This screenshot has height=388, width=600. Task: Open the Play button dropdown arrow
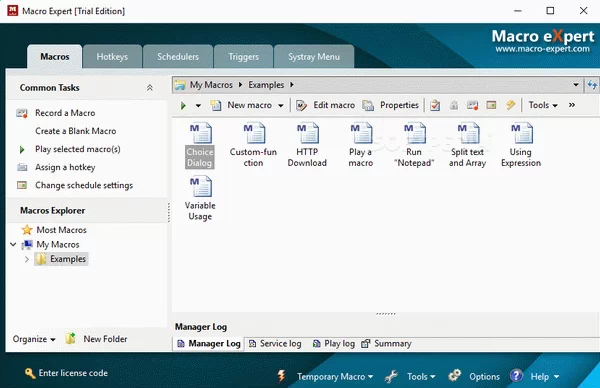pyautogui.click(x=198, y=106)
